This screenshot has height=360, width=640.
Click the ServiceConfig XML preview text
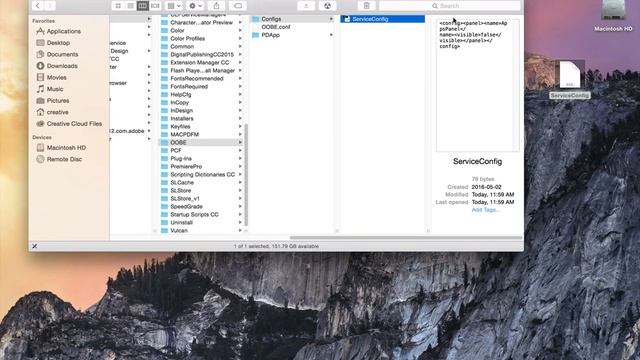(473, 35)
